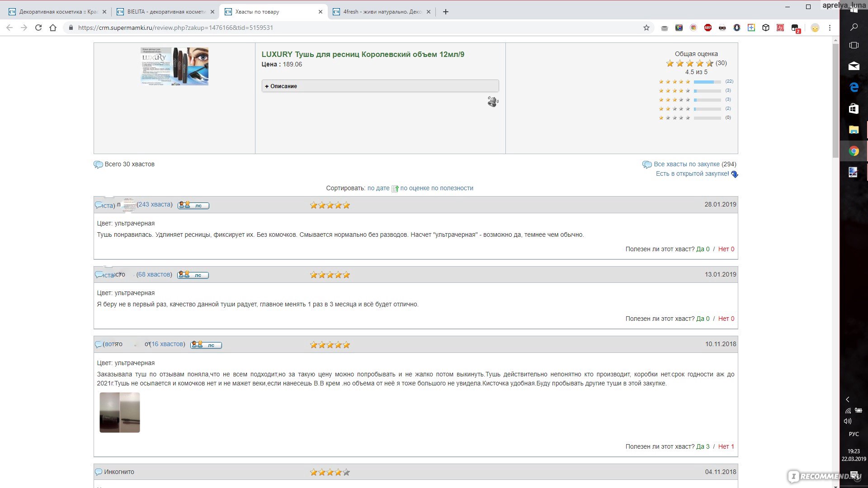This screenshot has width=868, height=488.
Task: Open the РУС language indicator
Action: tap(854, 434)
